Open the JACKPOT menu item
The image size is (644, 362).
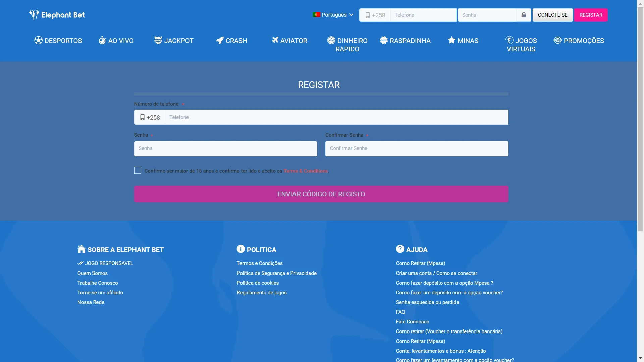(174, 41)
